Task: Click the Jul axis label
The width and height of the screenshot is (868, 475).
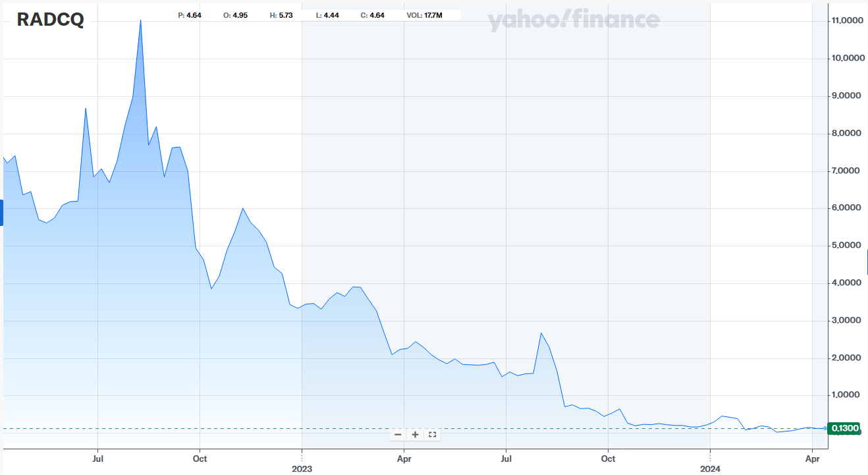Action: click(97, 459)
